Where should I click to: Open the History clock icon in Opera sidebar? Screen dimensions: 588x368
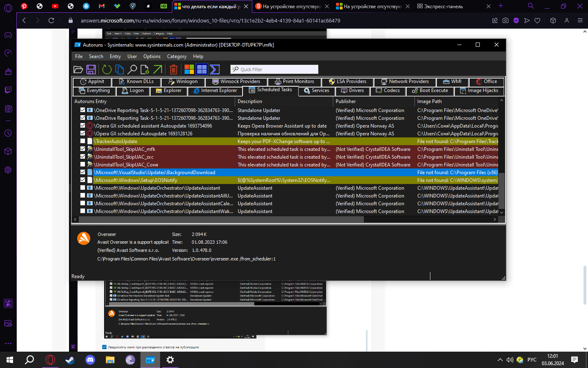tap(8, 133)
